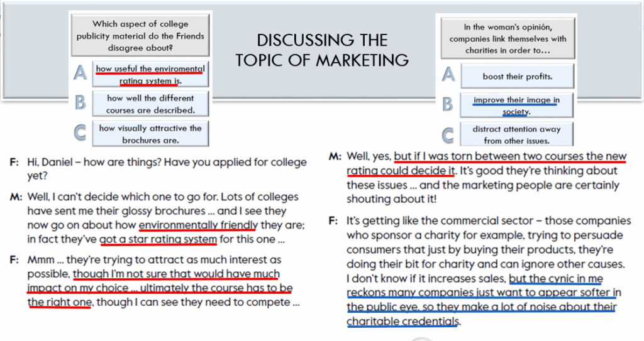This screenshot has width=644, height=341.
Task: Click the line 'Hi, Daniel – how are things?'
Action: tap(94, 162)
